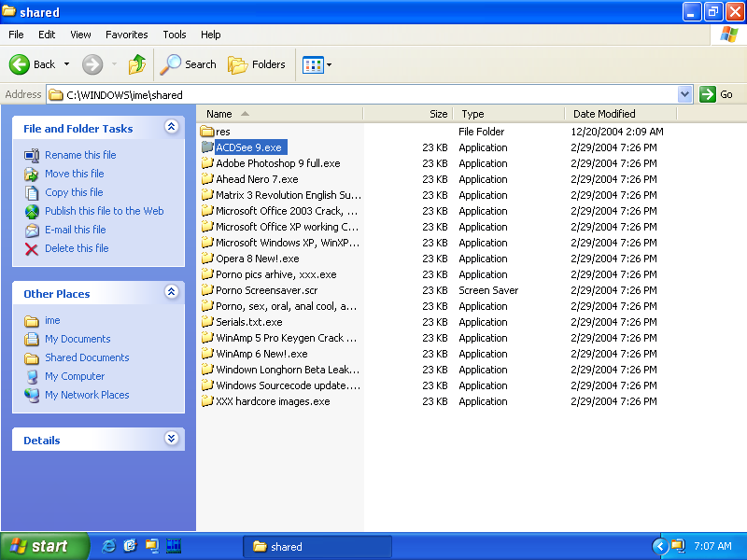Viewport: 747px width, 560px height.
Task: Expand the Details panel
Action: [x=172, y=438]
